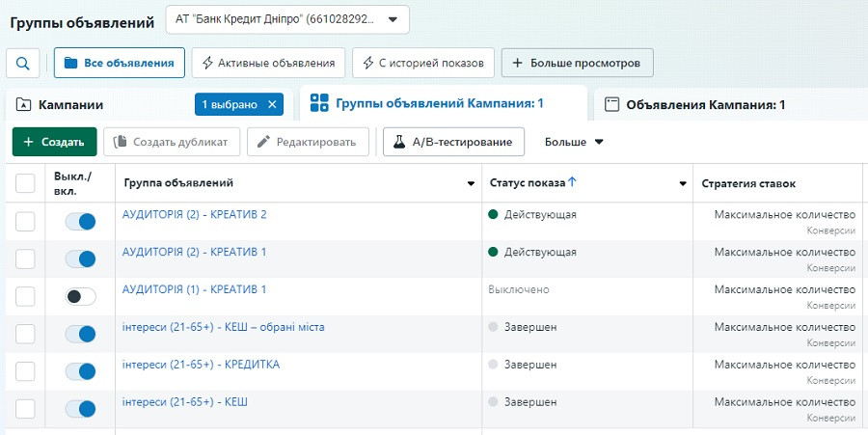Screen dimensions: 868x435
Task: Click the A/B-тестирование button
Action: 454,142
